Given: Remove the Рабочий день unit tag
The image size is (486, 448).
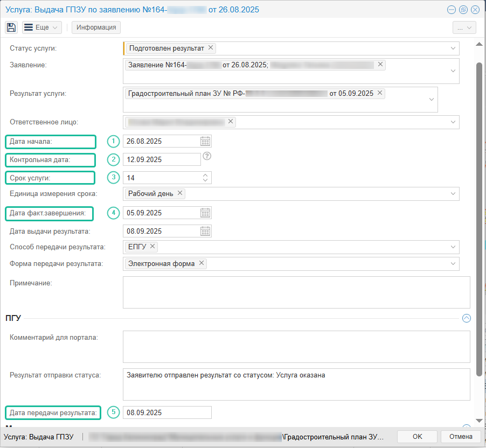Looking at the screenshot, I should coord(180,193).
